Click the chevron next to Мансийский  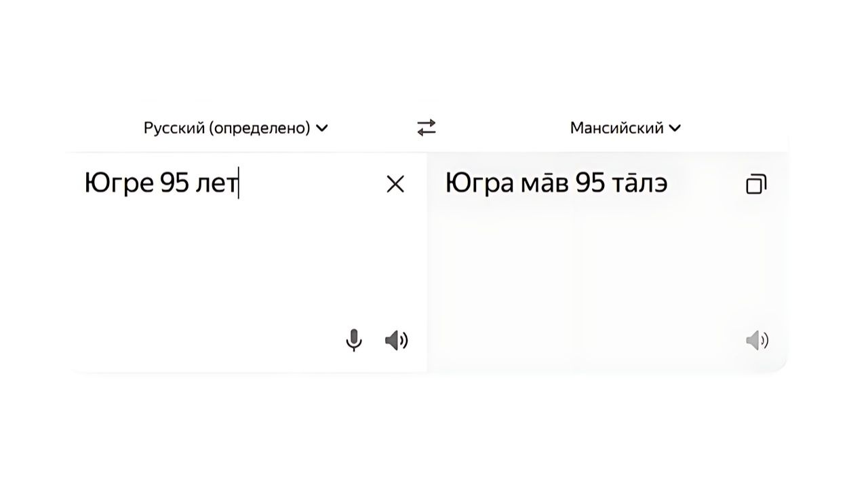[675, 128]
